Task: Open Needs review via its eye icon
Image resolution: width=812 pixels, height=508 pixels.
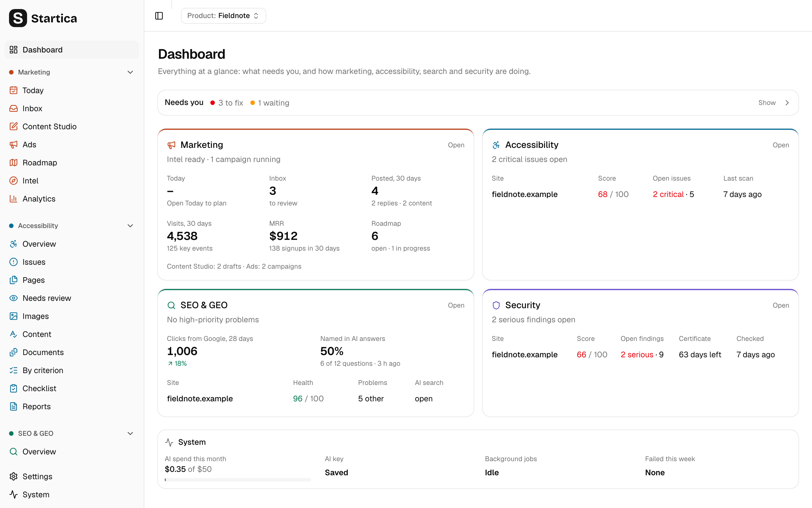Action: click(14, 298)
